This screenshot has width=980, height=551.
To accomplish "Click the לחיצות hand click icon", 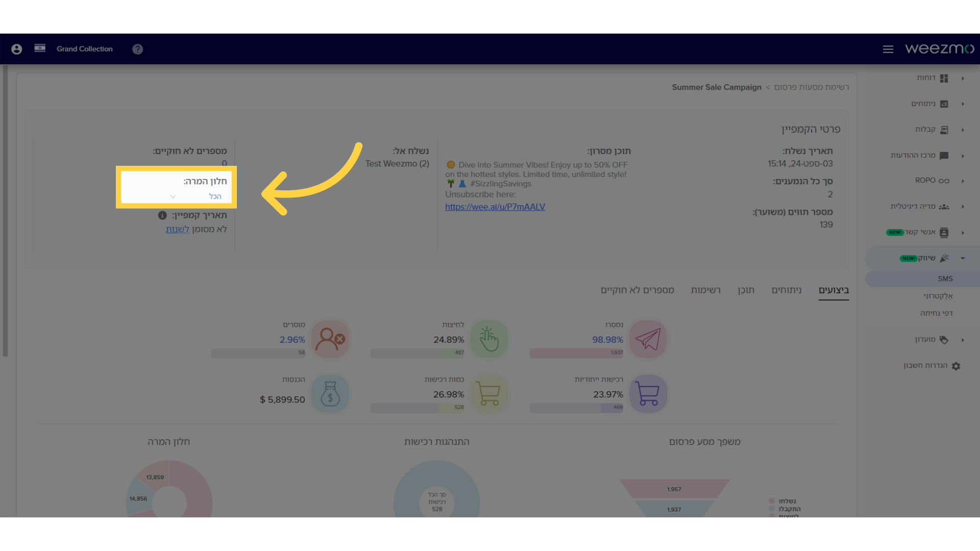I will point(488,339).
